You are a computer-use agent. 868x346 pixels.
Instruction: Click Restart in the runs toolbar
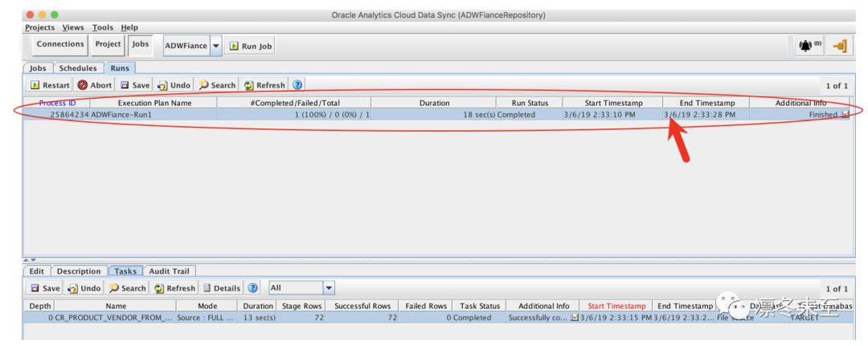(x=51, y=85)
